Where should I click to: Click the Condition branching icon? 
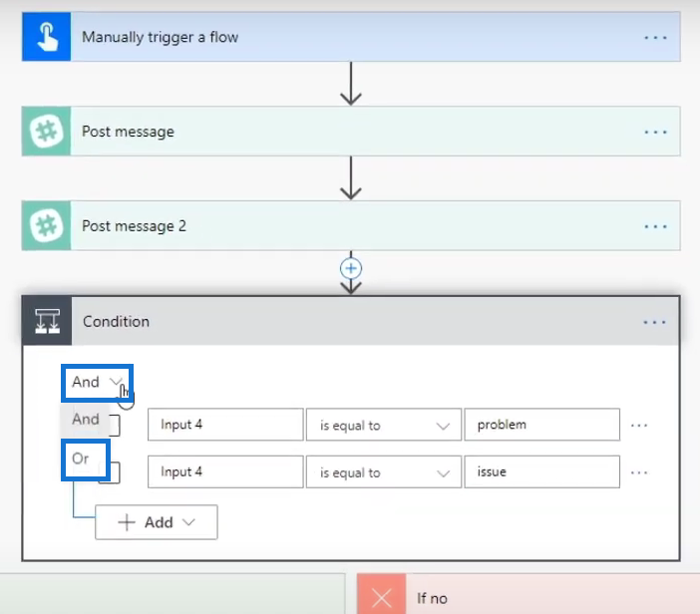47,321
